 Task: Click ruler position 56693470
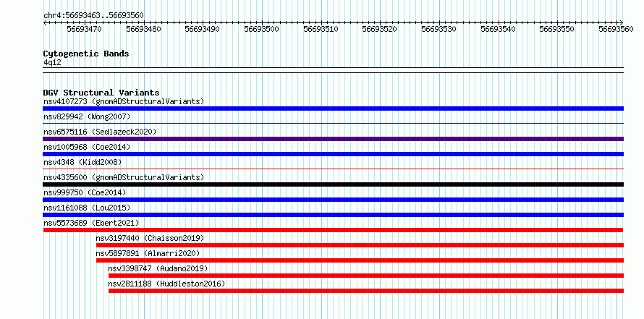click(x=84, y=29)
